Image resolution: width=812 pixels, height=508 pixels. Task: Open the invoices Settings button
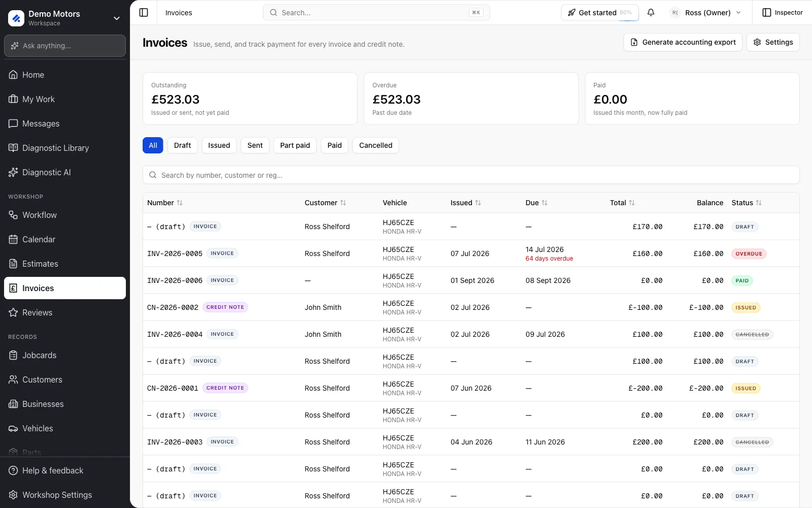click(x=773, y=42)
